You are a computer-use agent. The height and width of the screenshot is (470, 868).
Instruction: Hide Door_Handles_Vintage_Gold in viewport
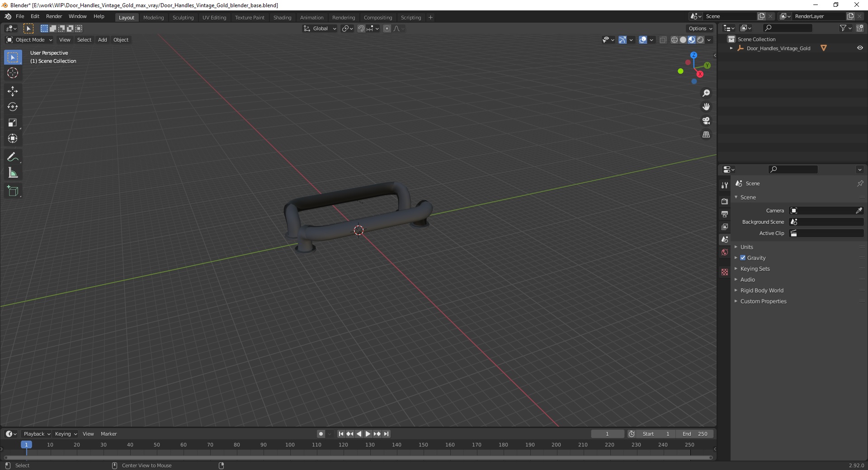860,48
